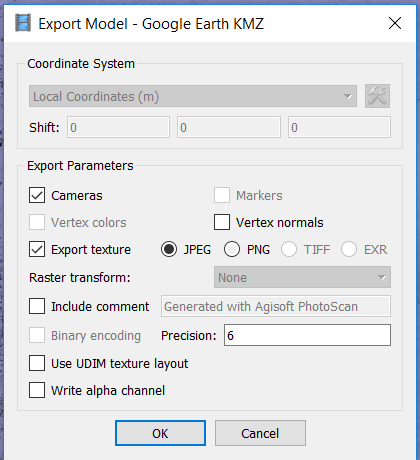Enable the Vertex normals checkbox
Image resolution: width=420 pixels, height=460 pixels.
[x=222, y=222]
